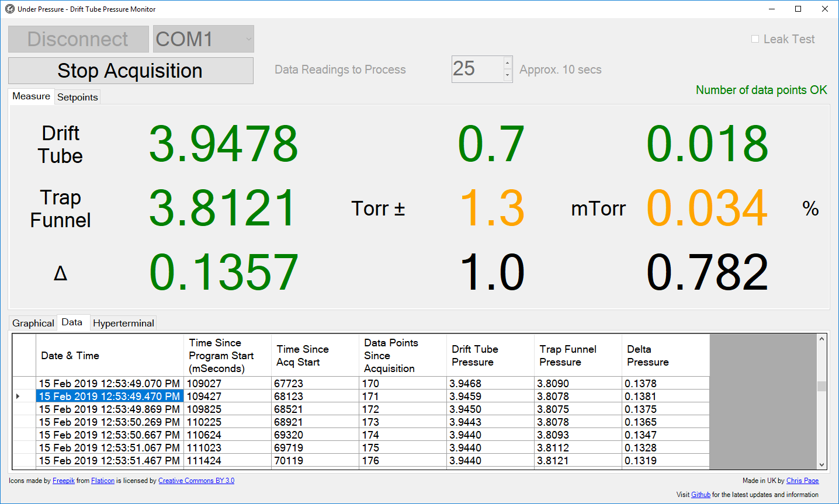
Task: Select cell 15 Feb 2019 12:53:49.070 PM
Action: tap(110, 383)
